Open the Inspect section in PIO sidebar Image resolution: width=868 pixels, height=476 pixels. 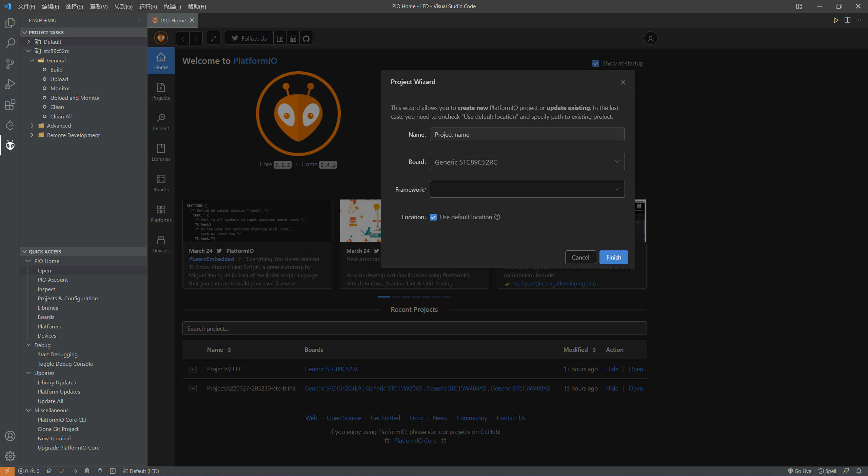161,122
